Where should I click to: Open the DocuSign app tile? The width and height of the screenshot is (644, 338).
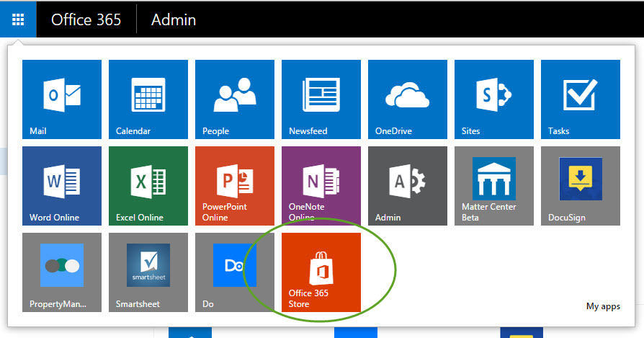[x=581, y=186]
